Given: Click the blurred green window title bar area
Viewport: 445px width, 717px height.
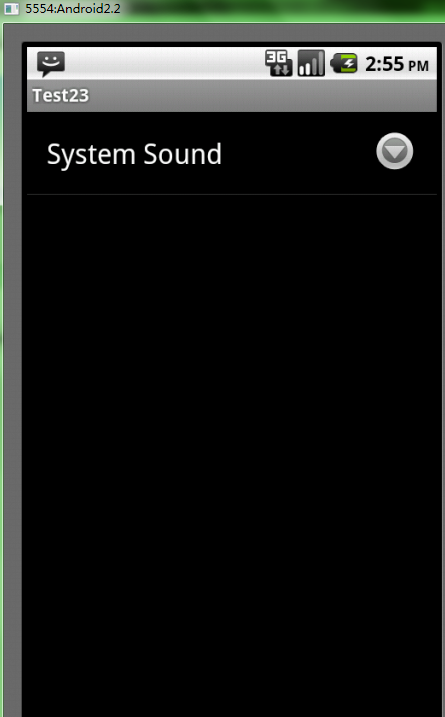Looking at the screenshot, I should point(284,9).
